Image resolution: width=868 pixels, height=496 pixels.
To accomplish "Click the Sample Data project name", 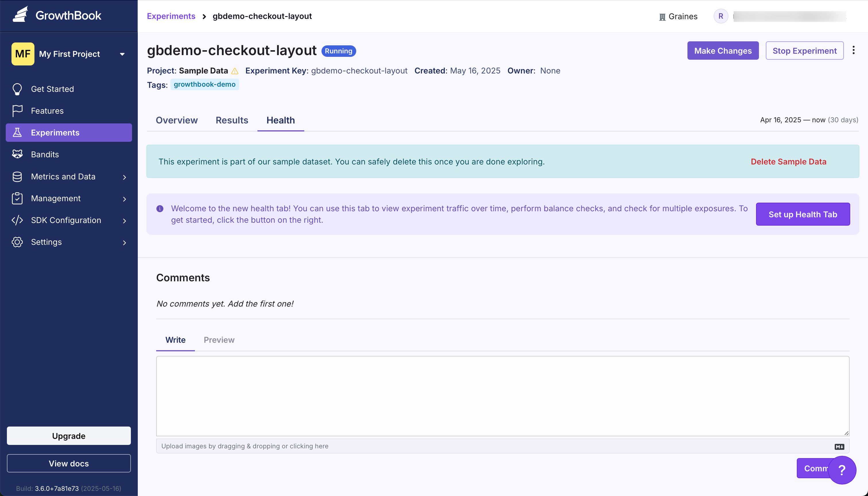I will pyautogui.click(x=204, y=71).
